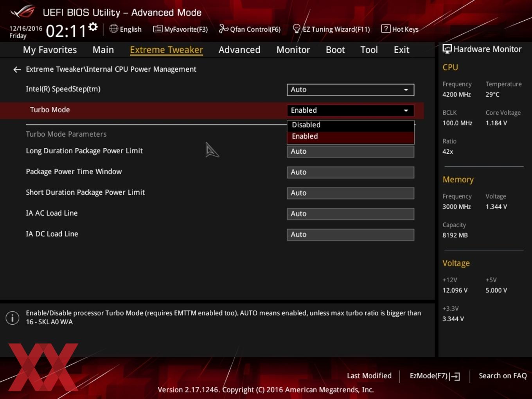Screen dimensions: 532x399
Task: Click the Short Duration Package Power Limit label
Action: coord(85,192)
